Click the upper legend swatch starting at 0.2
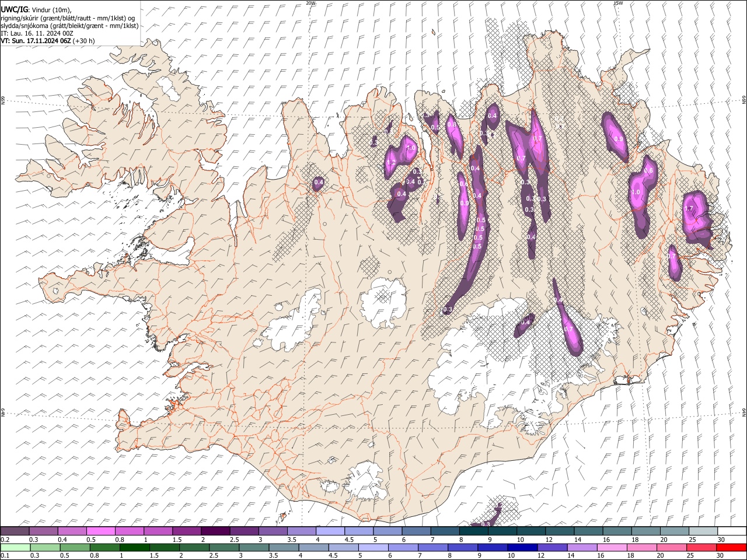The image size is (747, 560). (15, 531)
